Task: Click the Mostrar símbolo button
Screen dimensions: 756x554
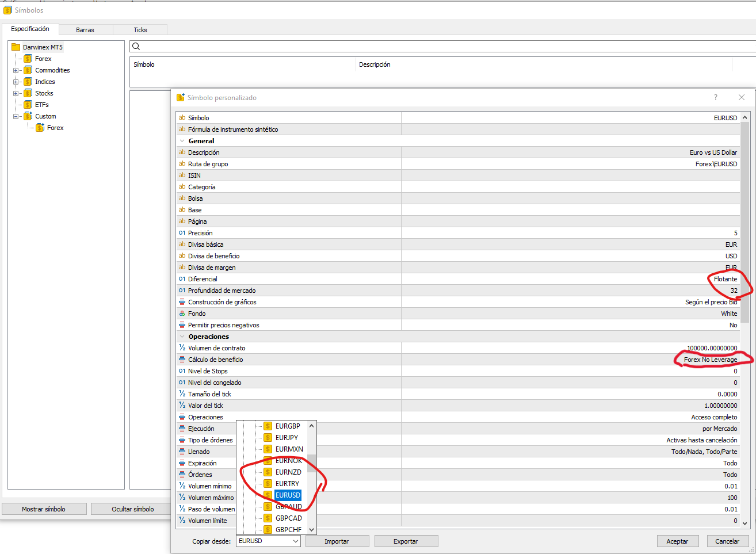Action: (44, 509)
